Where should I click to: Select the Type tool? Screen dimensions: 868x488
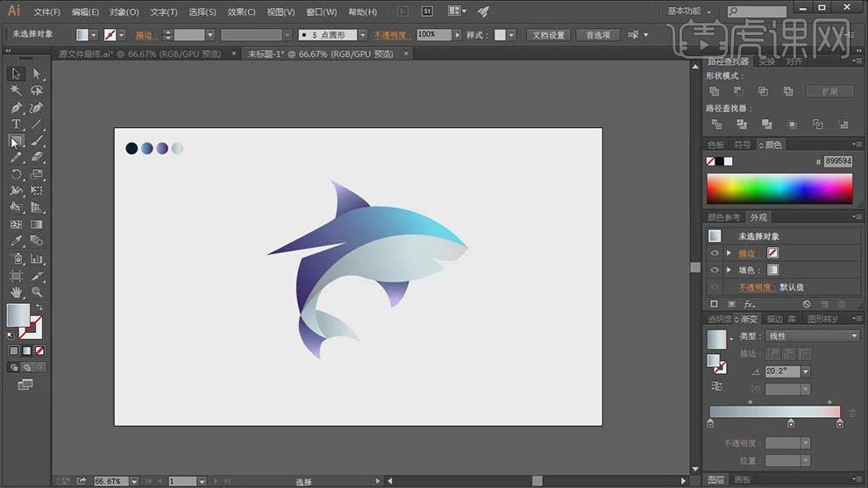pyautogui.click(x=16, y=124)
